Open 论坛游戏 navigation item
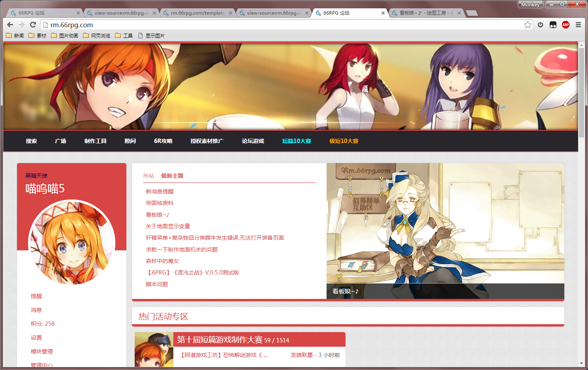Screen dimensions: 588x370 pos(253,141)
